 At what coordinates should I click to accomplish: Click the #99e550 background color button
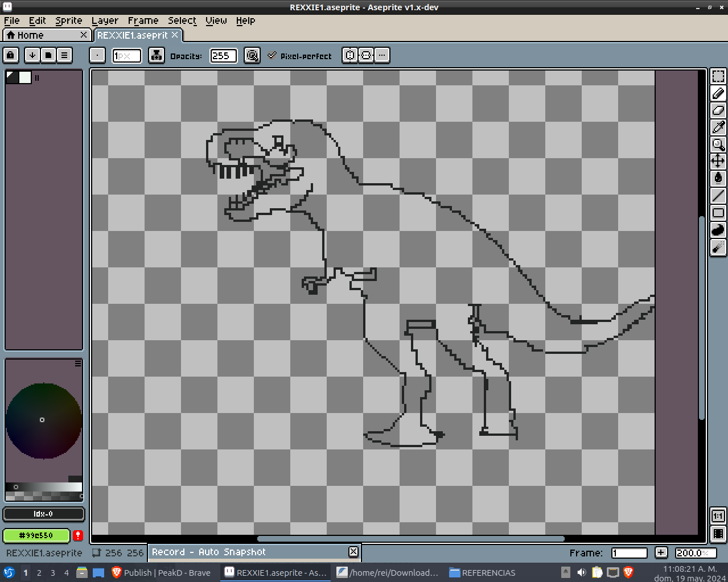pos(36,535)
